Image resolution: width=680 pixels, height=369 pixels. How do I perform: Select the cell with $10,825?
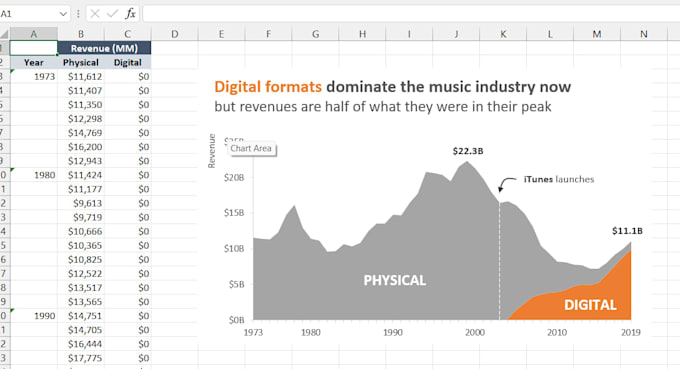[x=81, y=260]
